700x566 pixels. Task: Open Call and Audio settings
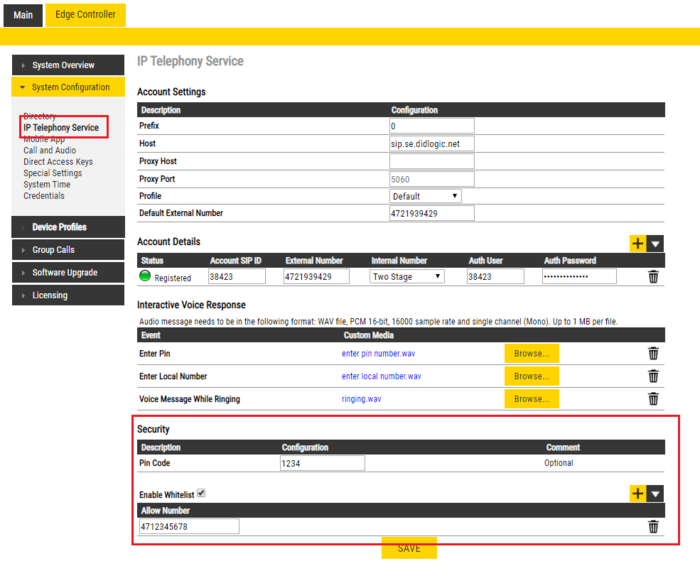coord(50,150)
